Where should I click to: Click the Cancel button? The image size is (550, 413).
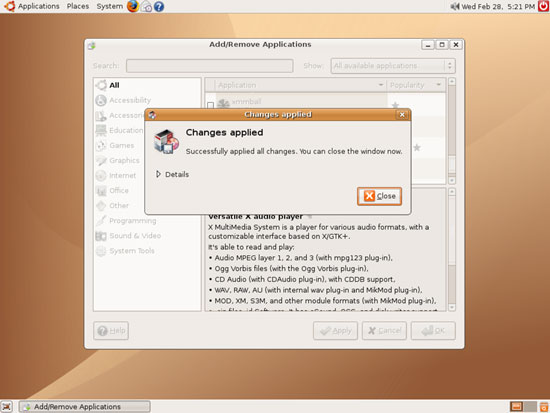[x=384, y=331]
